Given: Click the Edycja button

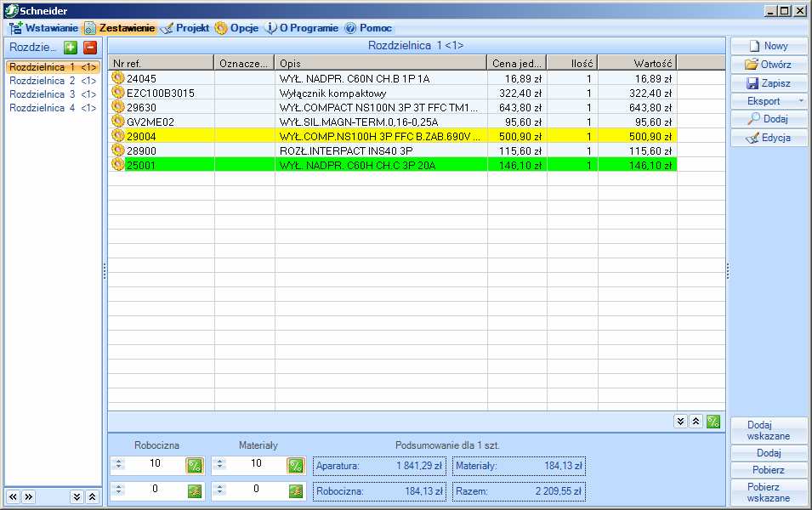Looking at the screenshot, I should 769,138.
